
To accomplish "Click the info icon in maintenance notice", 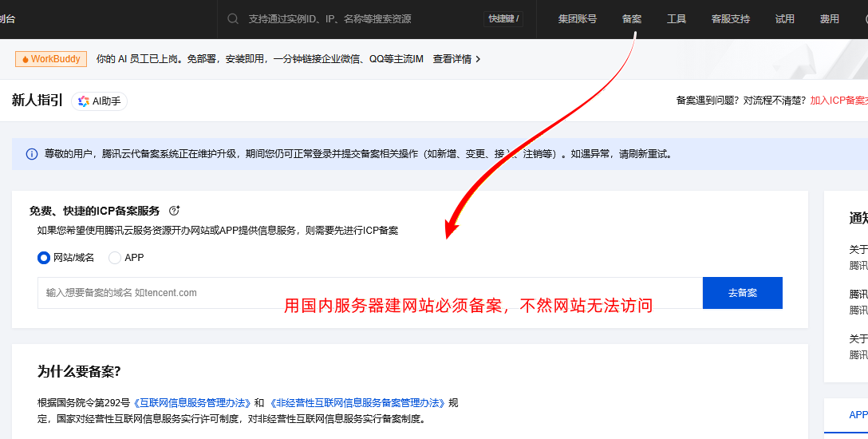I will click(32, 154).
